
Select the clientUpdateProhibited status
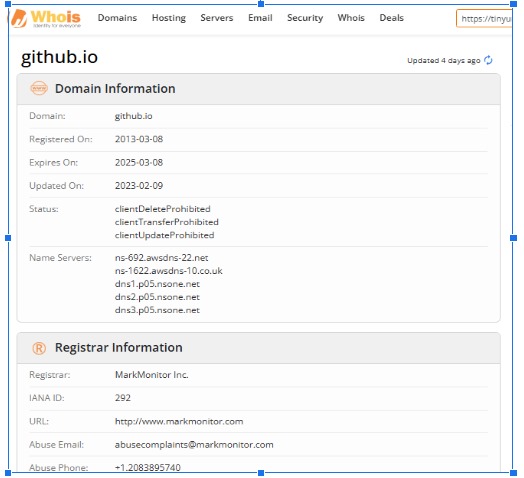pos(164,235)
